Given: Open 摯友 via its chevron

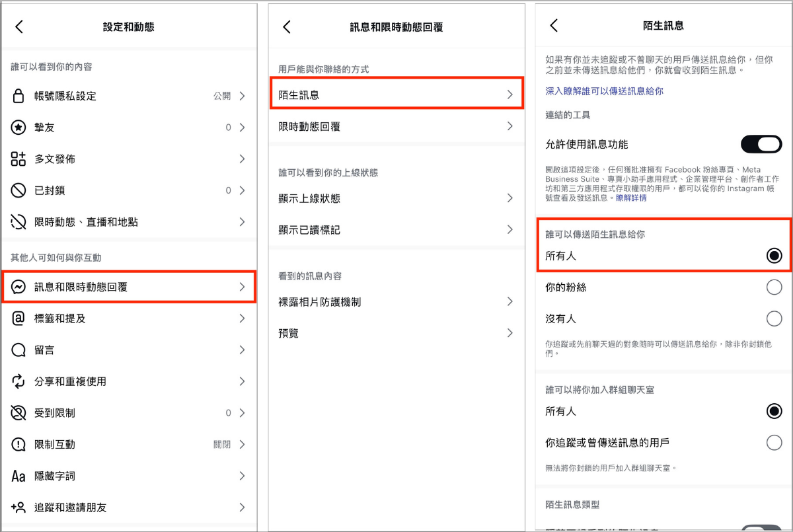Looking at the screenshot, I should click(x=242, y=128).
